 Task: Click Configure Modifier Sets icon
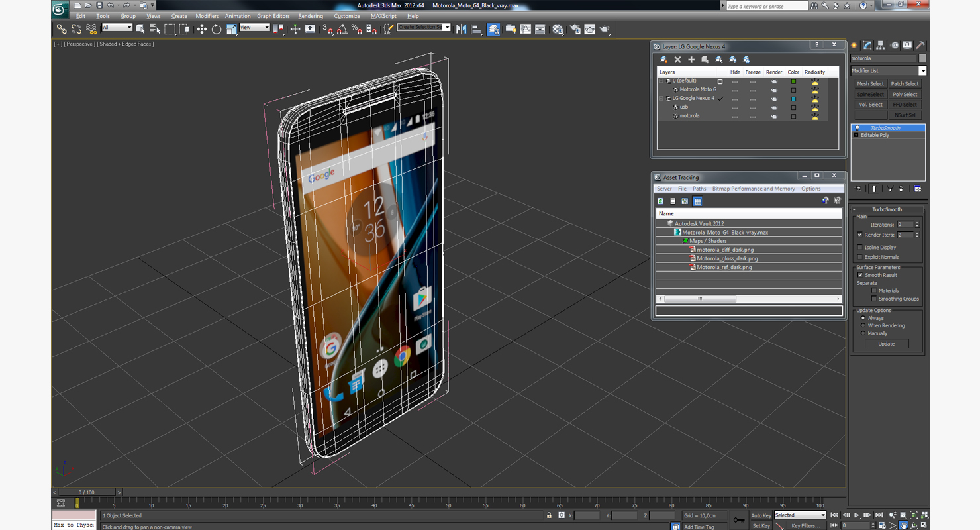918,189
